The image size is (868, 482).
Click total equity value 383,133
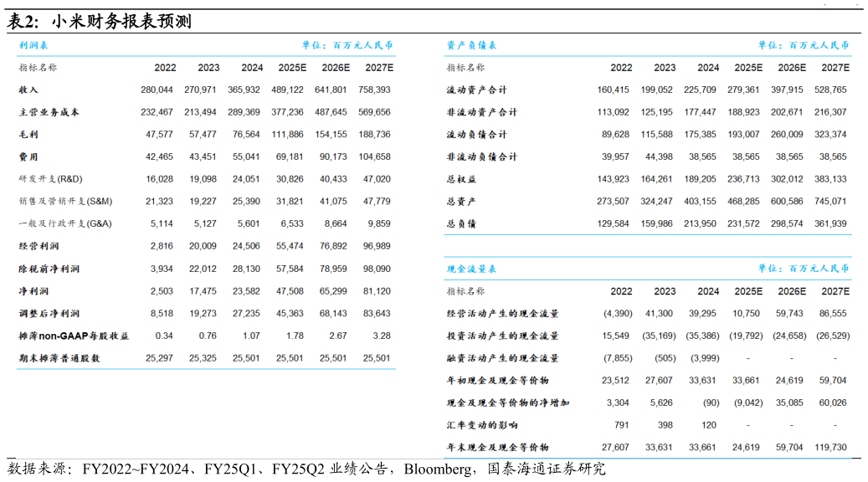click(x=830, y=179)
